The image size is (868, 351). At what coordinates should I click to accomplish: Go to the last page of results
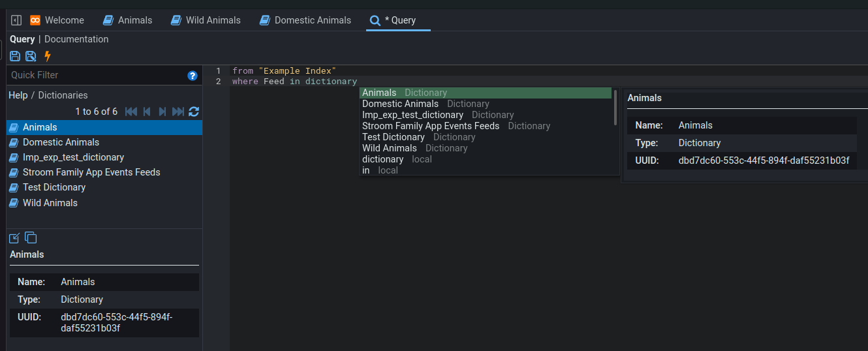tap(178, 112)
